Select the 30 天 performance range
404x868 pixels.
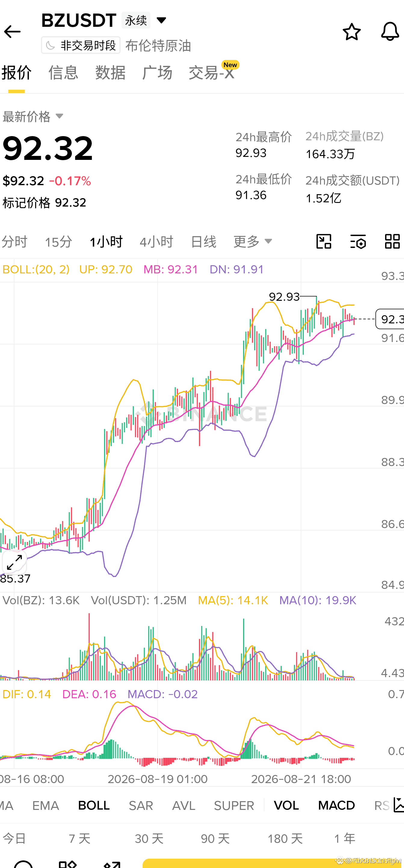[x=149, y=838]
